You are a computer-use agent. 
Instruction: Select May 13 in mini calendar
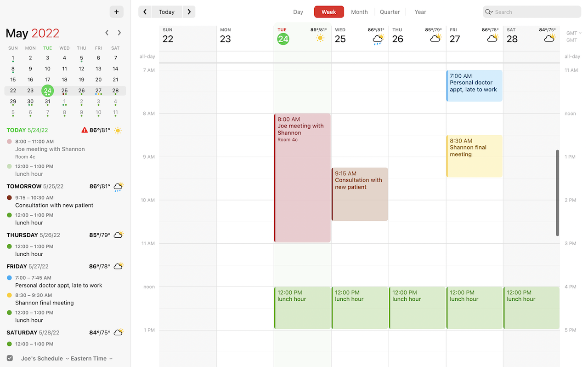coord(98,69)
